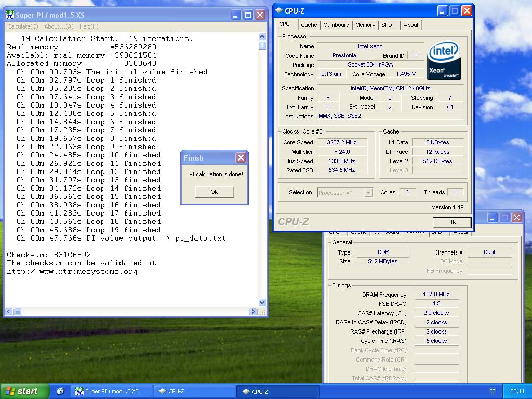This screenshot has height=399, width=532.
Task: Click the Multiplier value x 24.0
Action: (x=342, y=152)
